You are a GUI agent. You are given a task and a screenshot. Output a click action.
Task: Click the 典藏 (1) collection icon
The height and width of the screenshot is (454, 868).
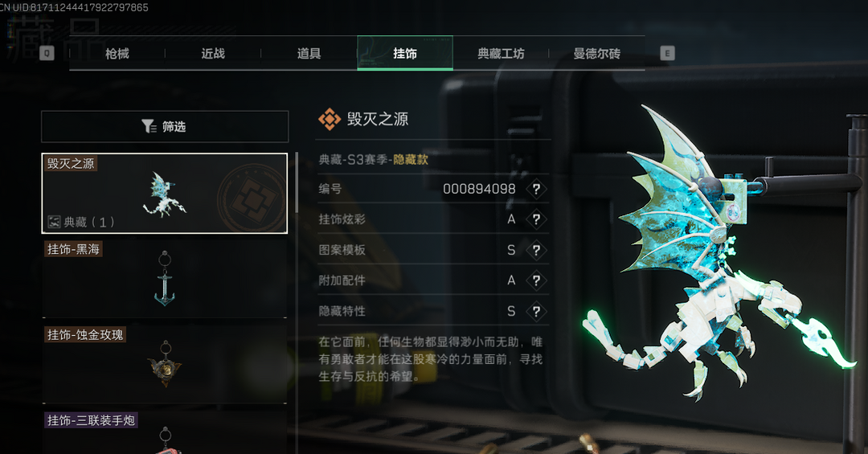54,222
